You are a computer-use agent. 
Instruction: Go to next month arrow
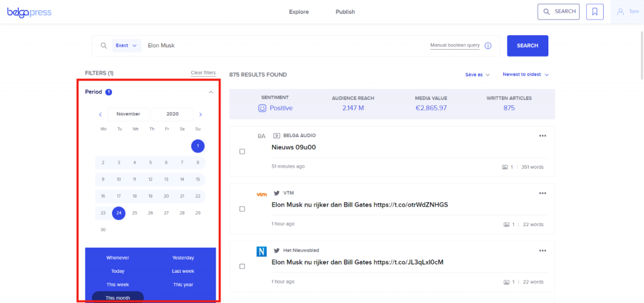point(201,114)
